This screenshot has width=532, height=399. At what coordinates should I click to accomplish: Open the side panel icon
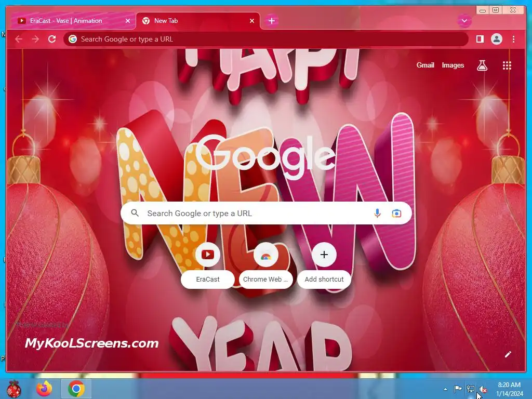[480, 39]
